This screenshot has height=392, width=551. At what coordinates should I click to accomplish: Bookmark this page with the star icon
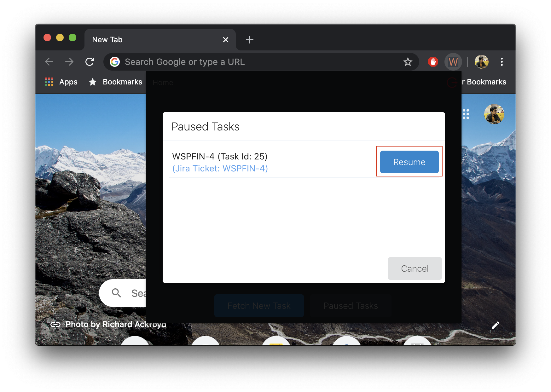click(x=408, y=62)
